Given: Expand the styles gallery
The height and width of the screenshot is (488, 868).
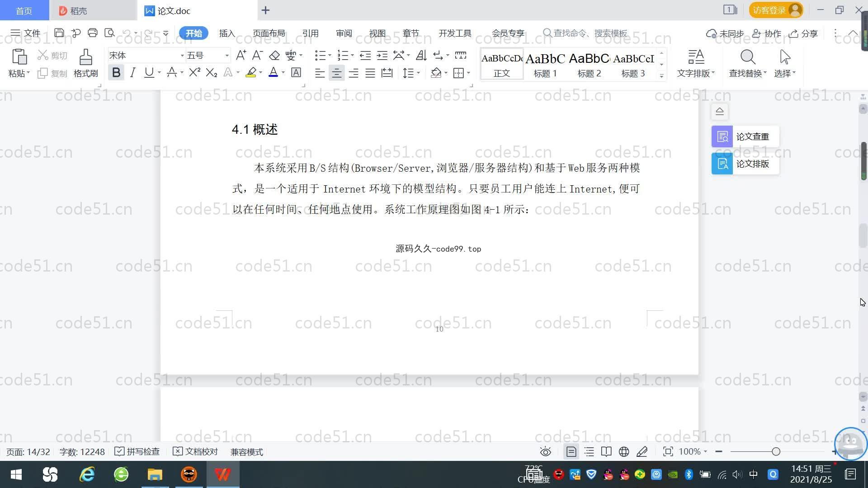Looking at the screenshot, I should click(661, 75).
